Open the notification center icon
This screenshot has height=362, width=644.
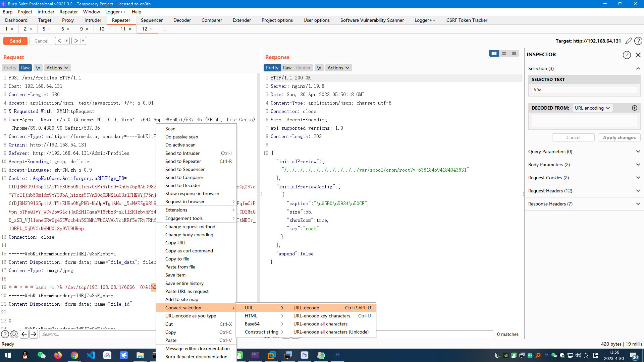point(634,355)
